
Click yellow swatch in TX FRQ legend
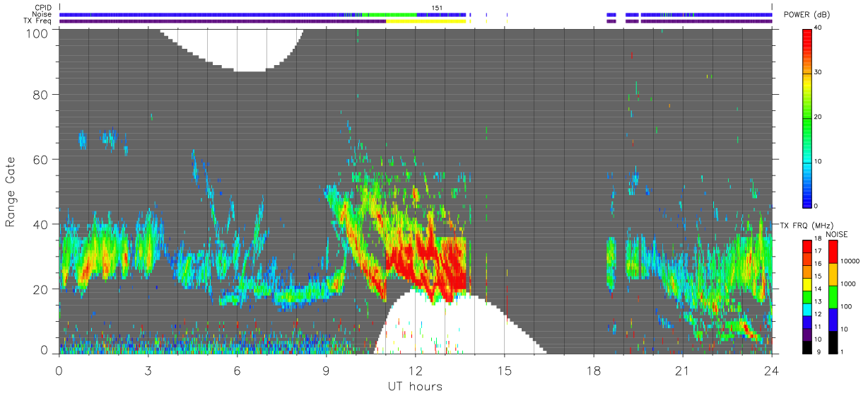point(807,284)
